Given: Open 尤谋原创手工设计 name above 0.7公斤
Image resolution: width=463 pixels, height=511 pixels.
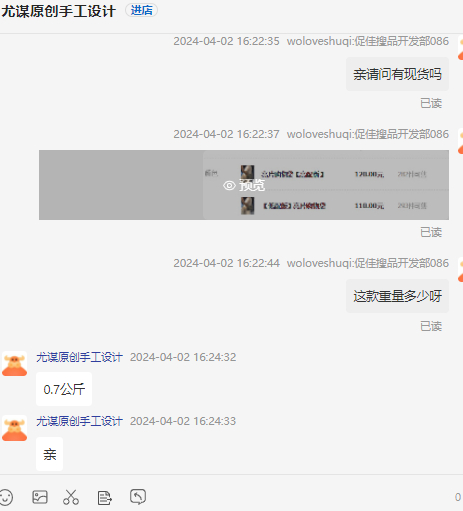Looking at the screenshot, I should click(79, 357).
